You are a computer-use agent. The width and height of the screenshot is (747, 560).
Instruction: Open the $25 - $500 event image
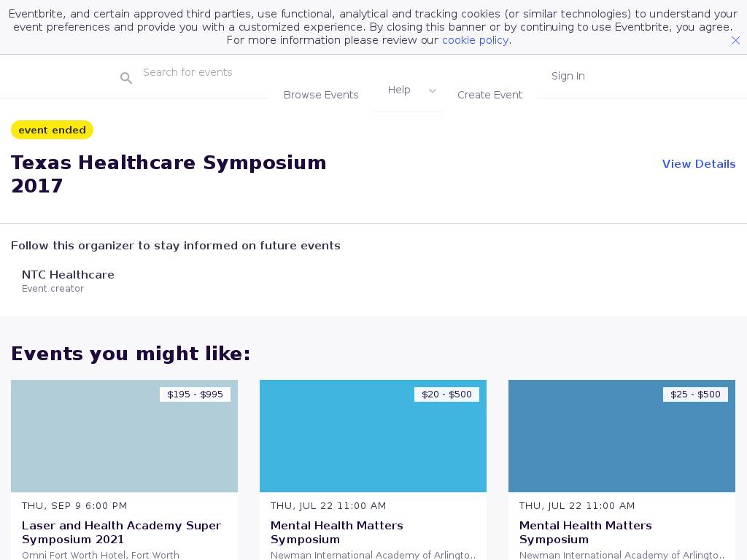[x=622, y=443]
